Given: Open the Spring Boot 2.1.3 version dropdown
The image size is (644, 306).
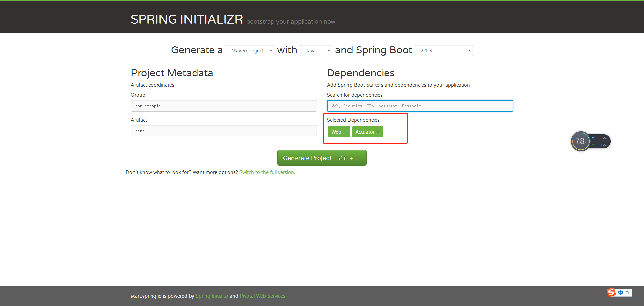Looking at the screenshot, I should 444,51.
